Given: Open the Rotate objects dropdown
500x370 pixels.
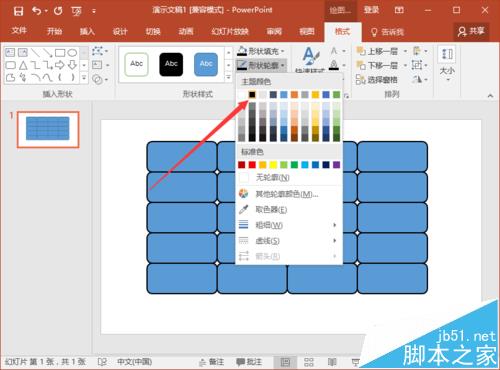Looking at the screenshot, I should pos(419,79).
